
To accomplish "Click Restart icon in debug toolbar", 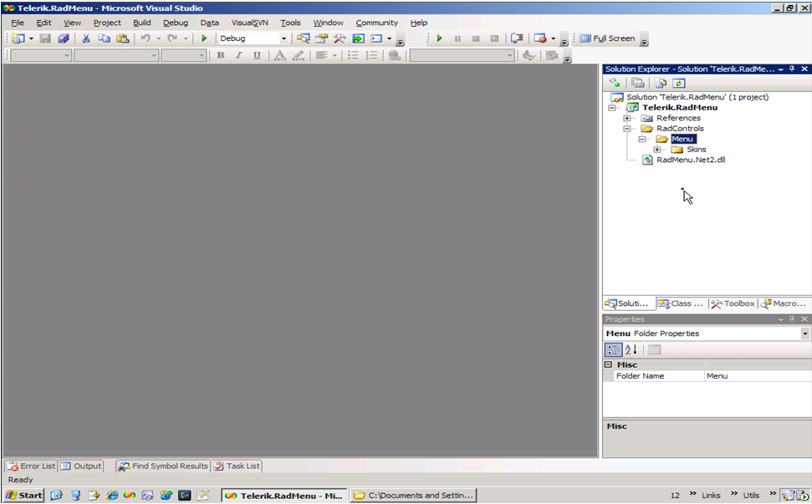I will point(494,38).
